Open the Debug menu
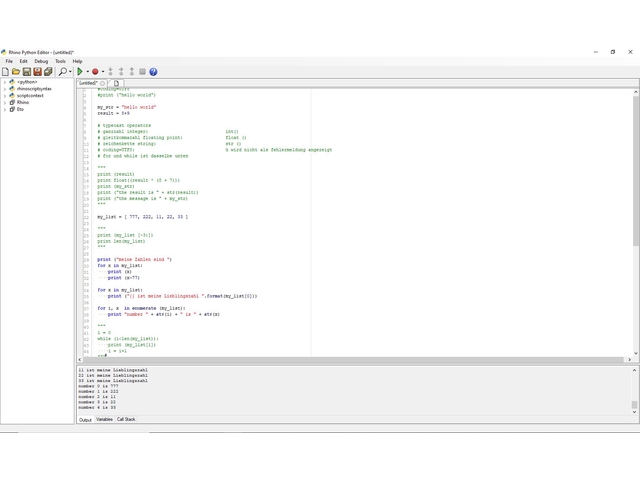 click(x=41, y=61)
